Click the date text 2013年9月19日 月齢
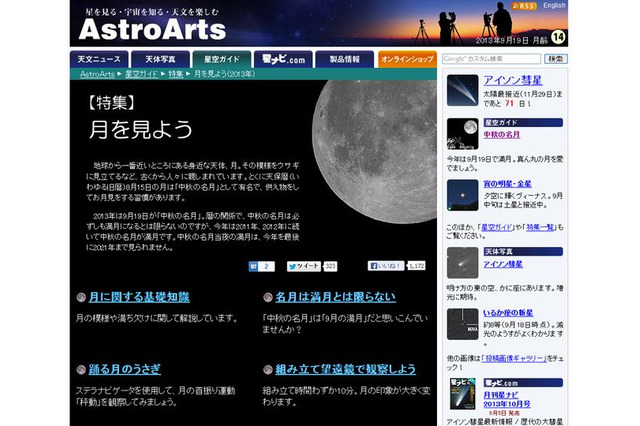 512,40
